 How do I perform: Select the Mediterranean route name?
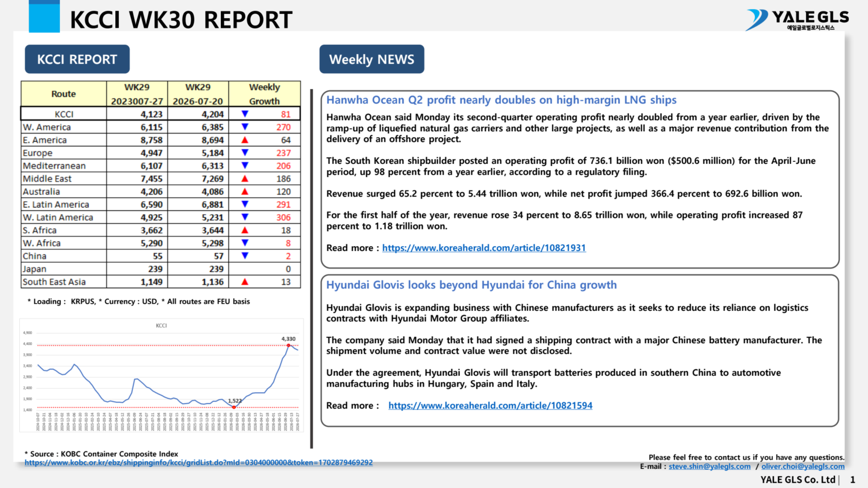click(x=54, y=166)
